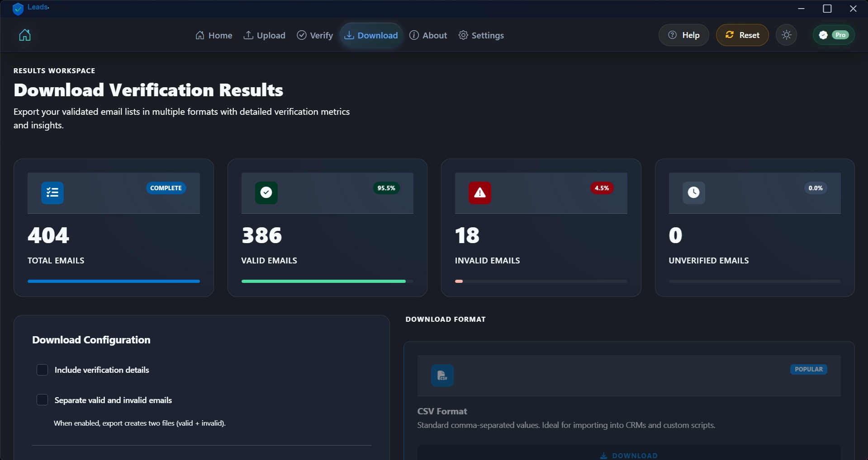Go to the Upload tab
Screen dimensions: 868x460
click(x=264, y=35)
